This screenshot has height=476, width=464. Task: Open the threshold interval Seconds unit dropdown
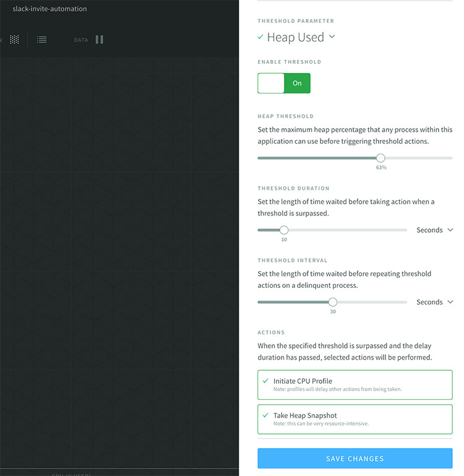click(x=434, y=302)
